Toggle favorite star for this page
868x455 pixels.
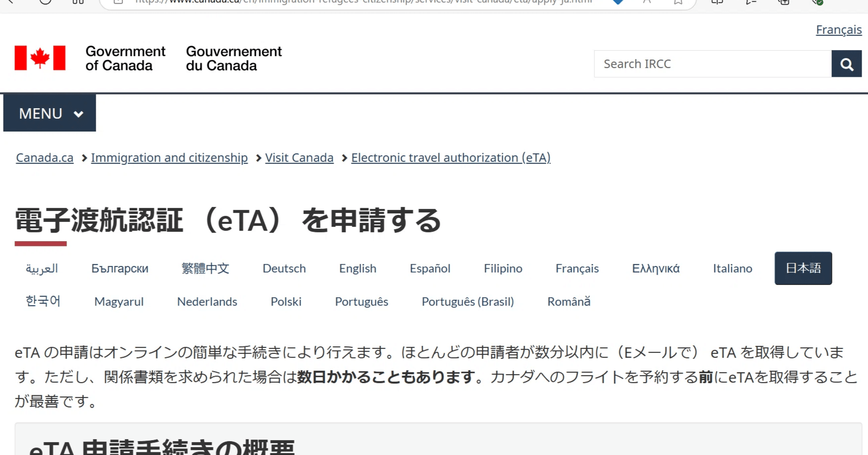pos(678,2)
